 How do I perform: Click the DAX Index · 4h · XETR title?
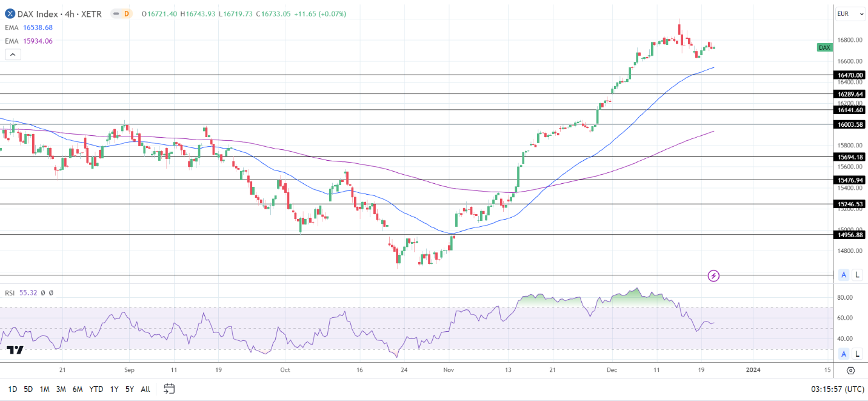click(59, 13)
